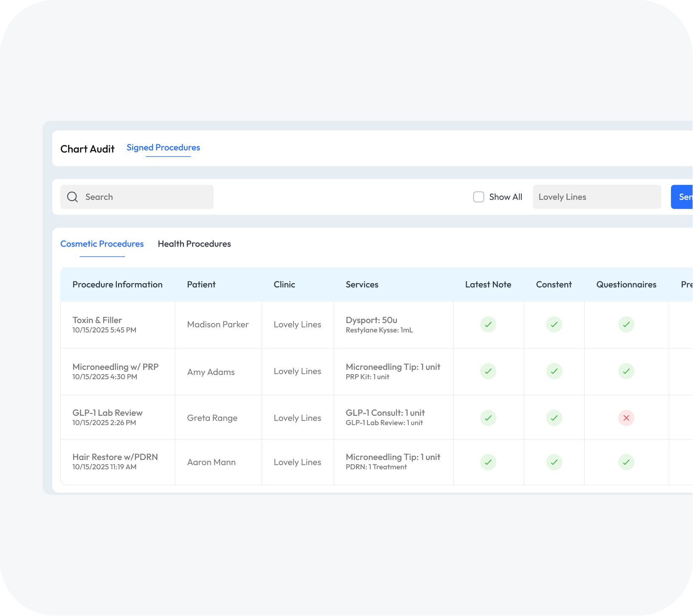The image size is (693, 616).
Task: Switch to Health Procedures tab
Action: click(194, 244)
